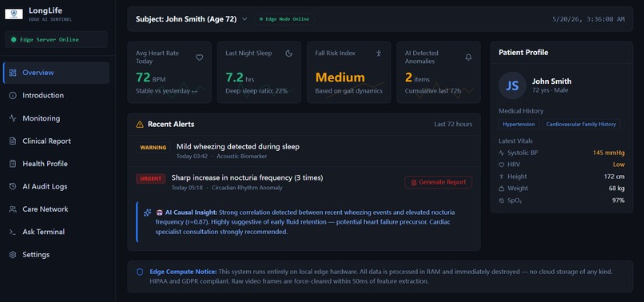Click the Medium fall risk value
Screen dimensions: 644x302
click(x=340, y=77)
